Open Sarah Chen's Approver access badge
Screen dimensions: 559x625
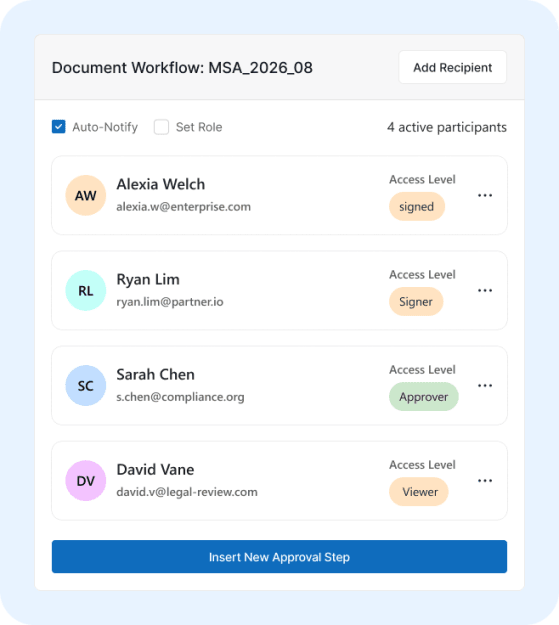pos(423,397)
